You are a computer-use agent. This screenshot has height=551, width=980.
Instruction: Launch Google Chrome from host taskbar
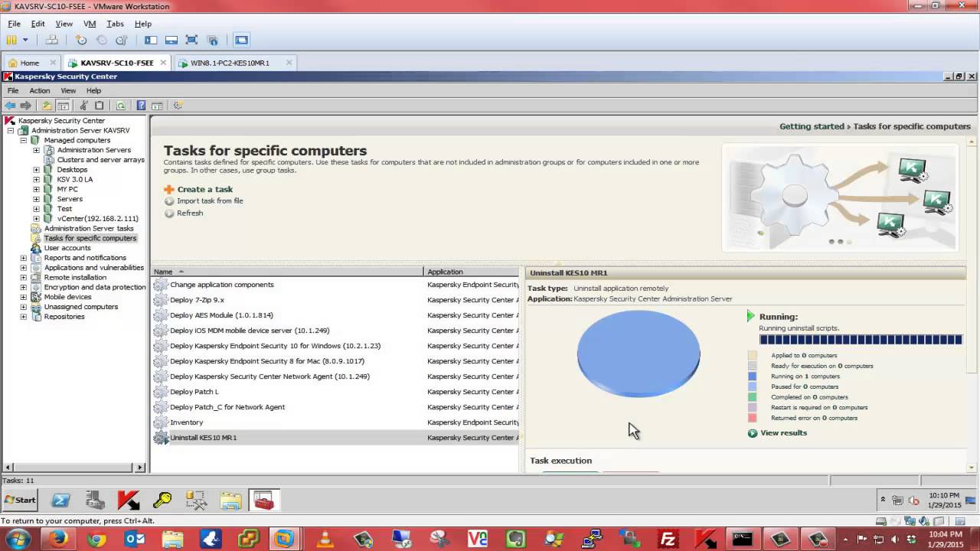96,540
